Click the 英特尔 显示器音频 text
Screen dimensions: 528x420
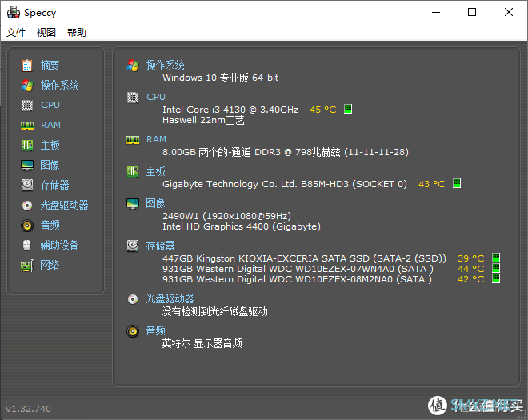[202, 343]
